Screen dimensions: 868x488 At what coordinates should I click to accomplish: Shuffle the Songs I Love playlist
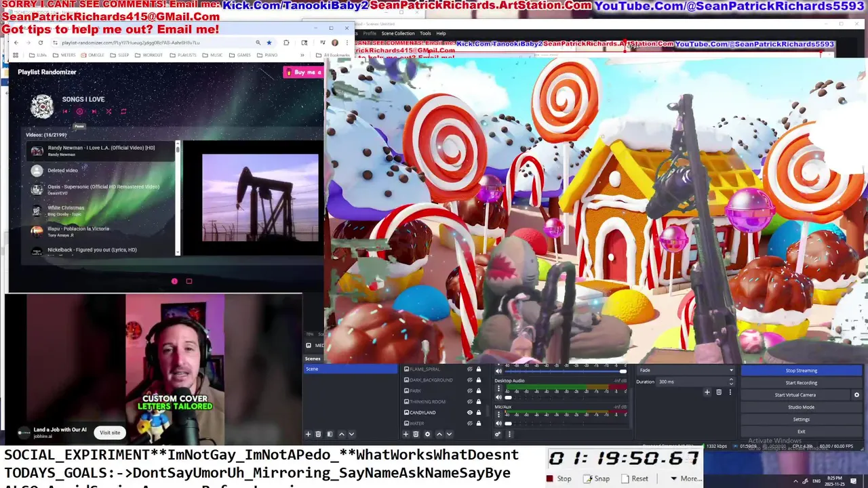pos(108,112)
